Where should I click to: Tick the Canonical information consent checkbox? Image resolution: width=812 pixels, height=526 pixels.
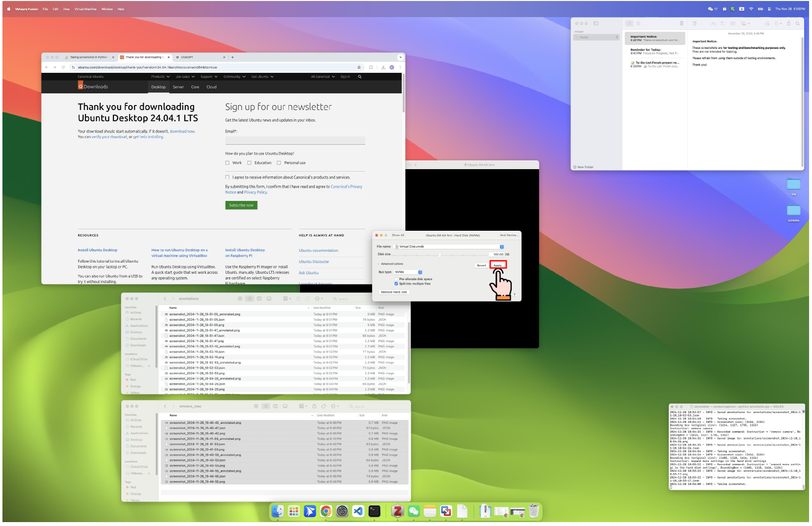pyautogui.click(x=227, y=177)
